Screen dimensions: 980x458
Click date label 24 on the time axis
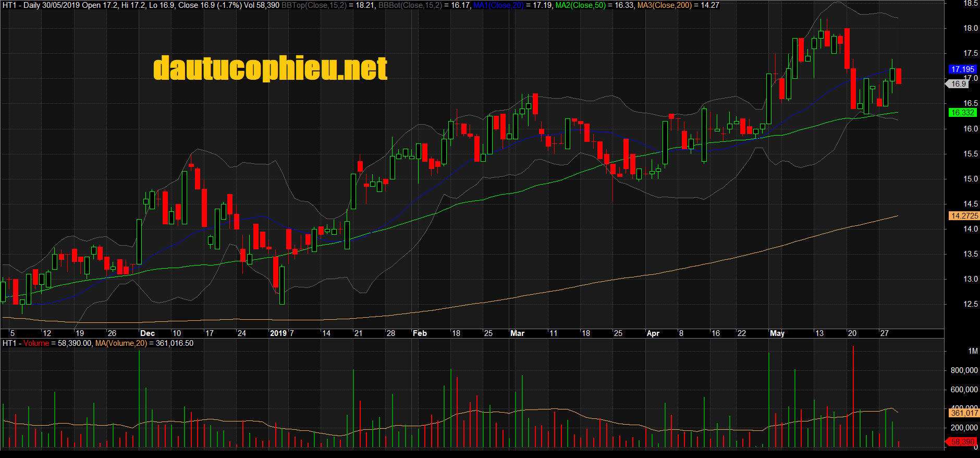(x=242, y=333)
